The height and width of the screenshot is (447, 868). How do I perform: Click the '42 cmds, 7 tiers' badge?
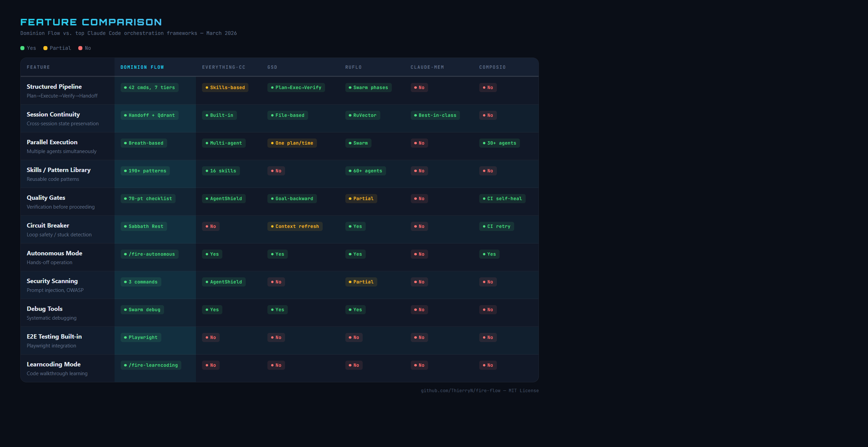point(149,88)
